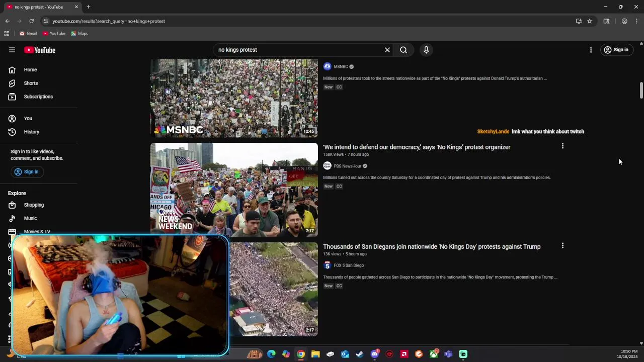Open Music under Explore

click(x=30, y=218)
